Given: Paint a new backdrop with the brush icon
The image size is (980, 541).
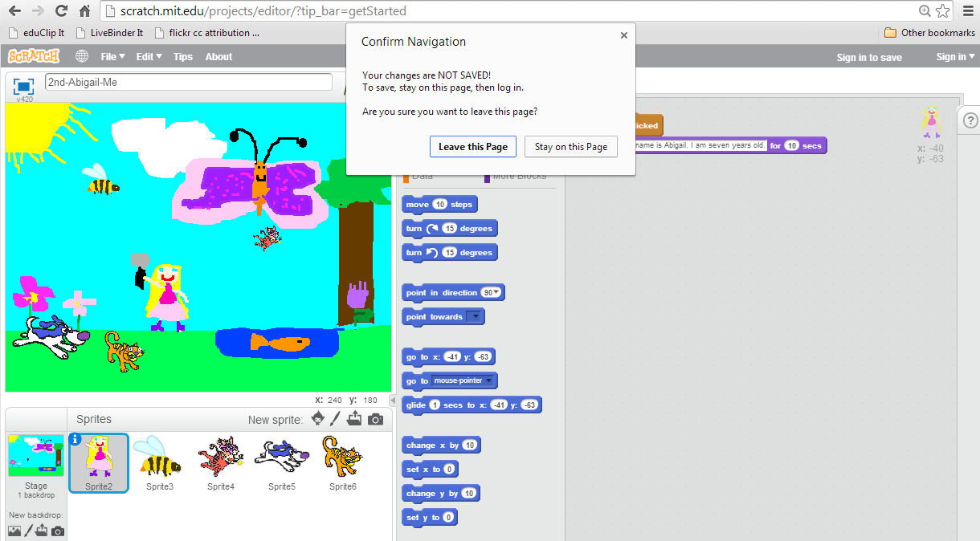Looking at the screenshot, I should tap(29, 531).
